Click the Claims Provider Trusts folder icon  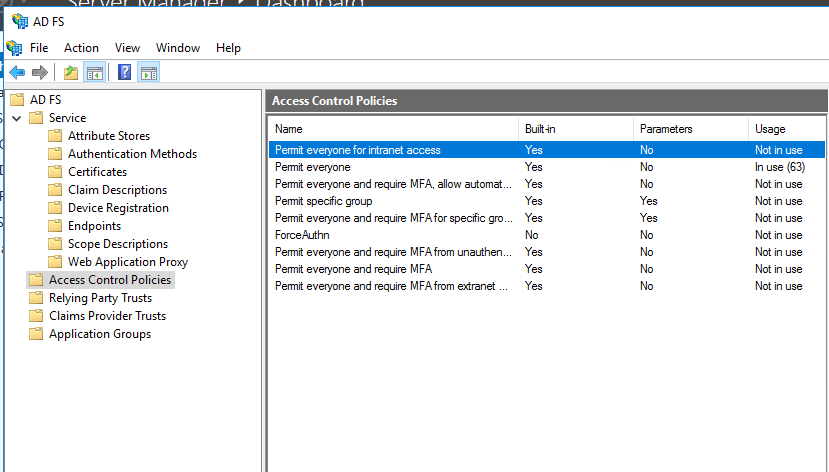(36, 316)
